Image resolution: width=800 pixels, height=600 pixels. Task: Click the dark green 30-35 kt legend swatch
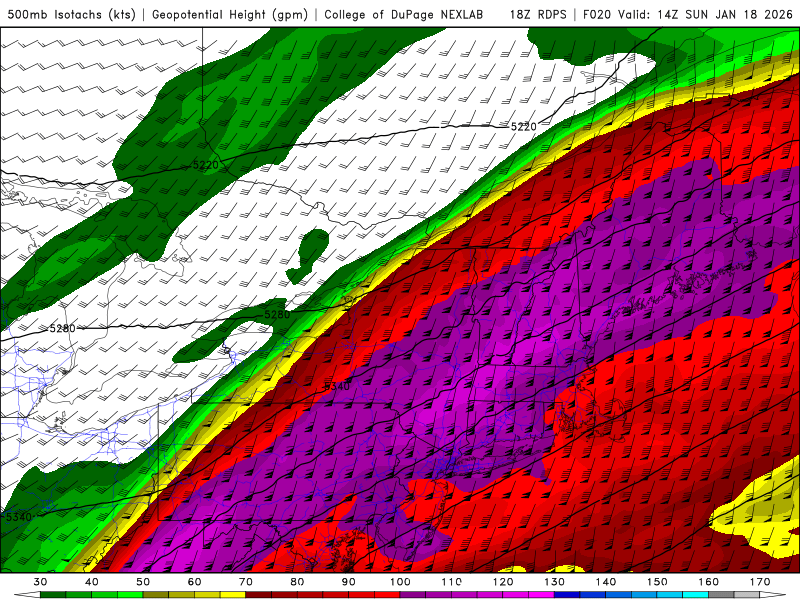[53, 594]
